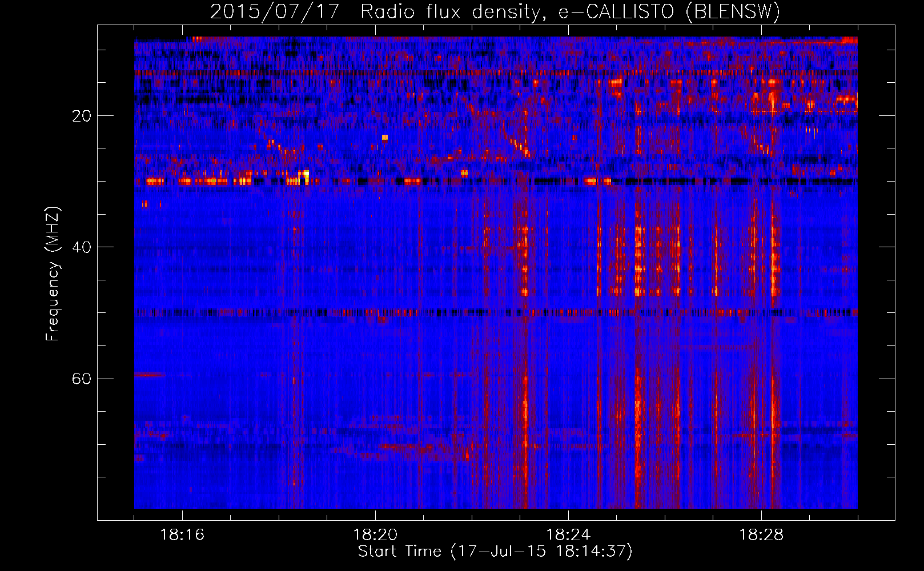Click the Start Time axis label
924x571 pixels.
495,552
